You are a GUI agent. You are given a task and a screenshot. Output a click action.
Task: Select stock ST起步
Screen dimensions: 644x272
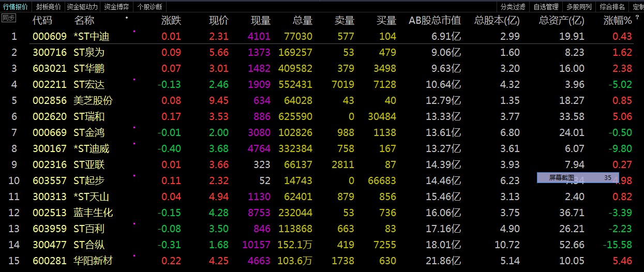coord(89,181)
